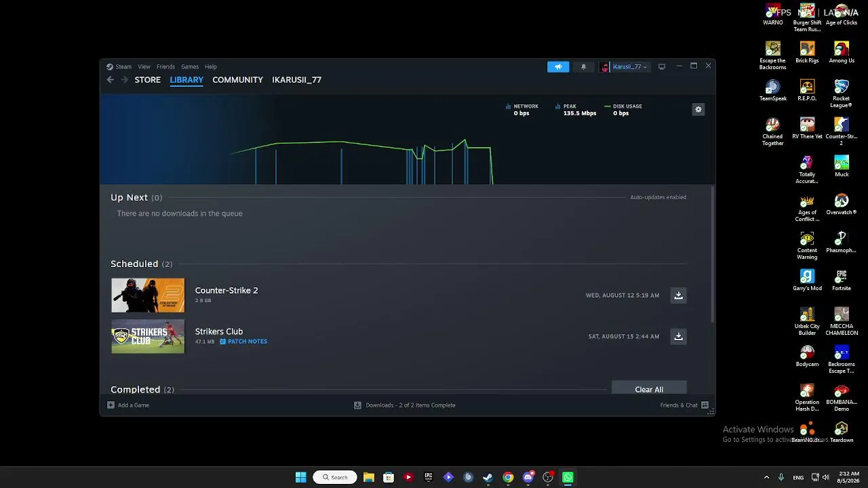The width and height of the screenshot is (868, 488).
Task: Switch to the COMMUNITY tab
Action: pos(237,79)
